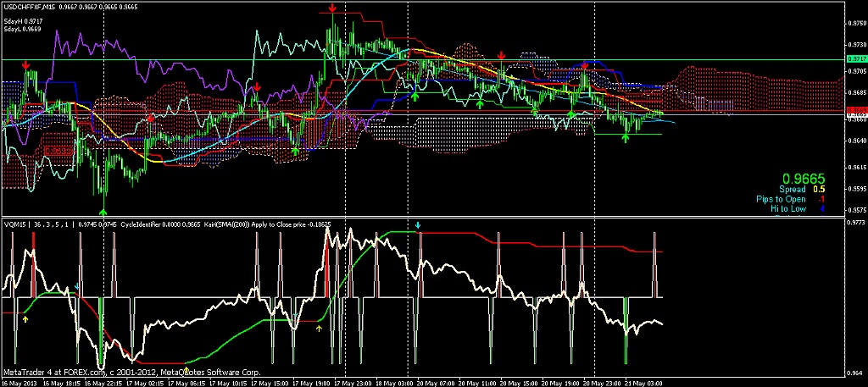The image size is (868, 387).
Task: Click the large green 0.9665 price readout
Action: 804,179
